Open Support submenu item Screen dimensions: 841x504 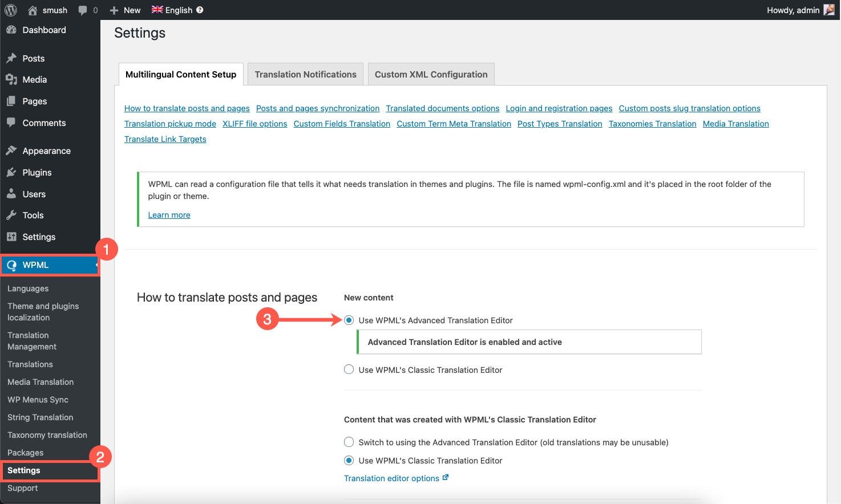point(23,488)
